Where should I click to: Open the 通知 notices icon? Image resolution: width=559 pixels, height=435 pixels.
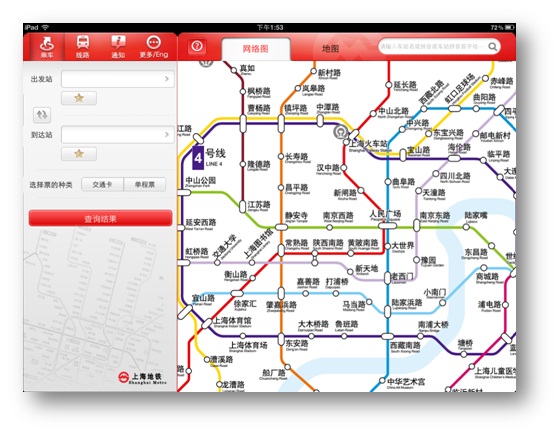(x=118, y=47)
